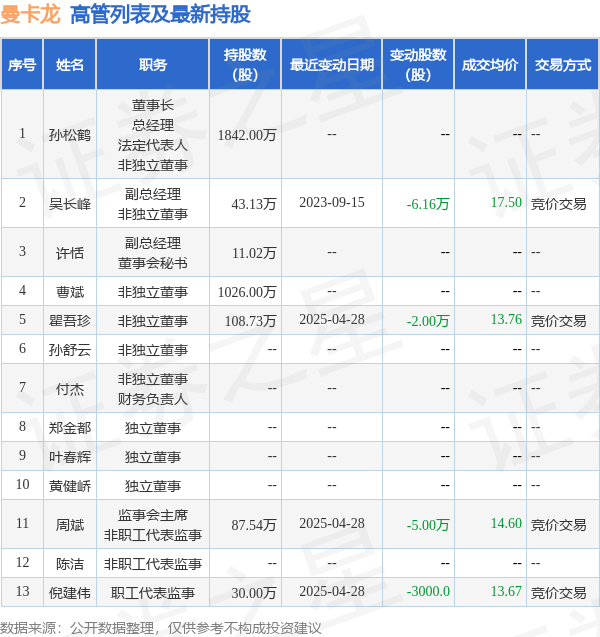Select the name 许恬
The height and width of the screenshot is (637, 600).
(69, 253)
